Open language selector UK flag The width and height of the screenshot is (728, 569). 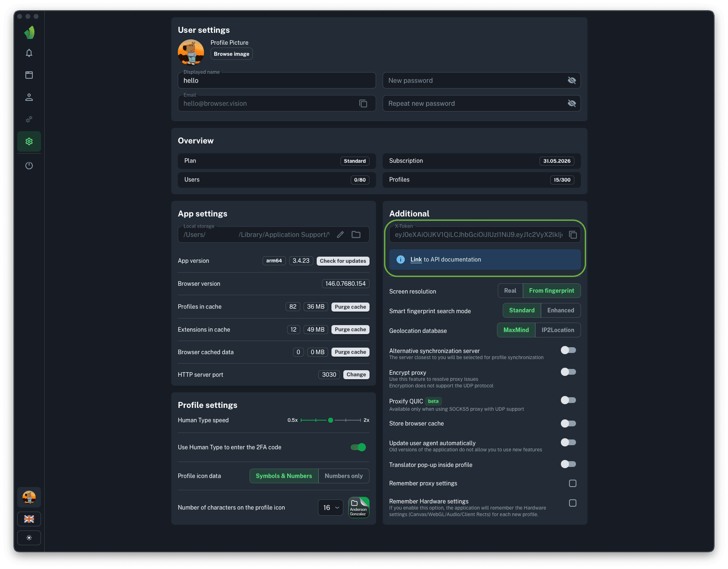click(29, 519)
